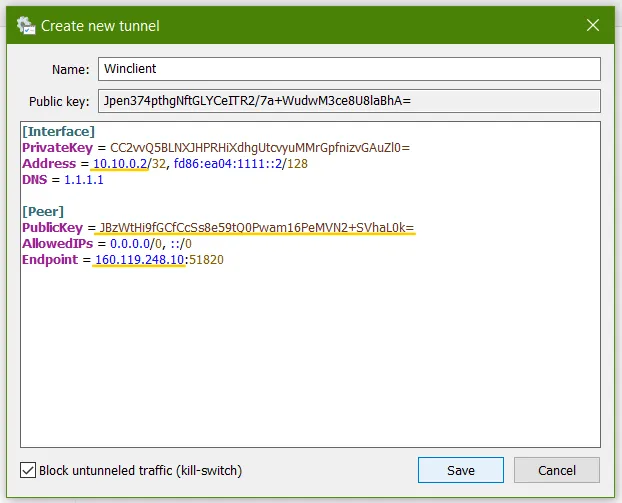Click the PrivateKey value in the config

(260, 148)
